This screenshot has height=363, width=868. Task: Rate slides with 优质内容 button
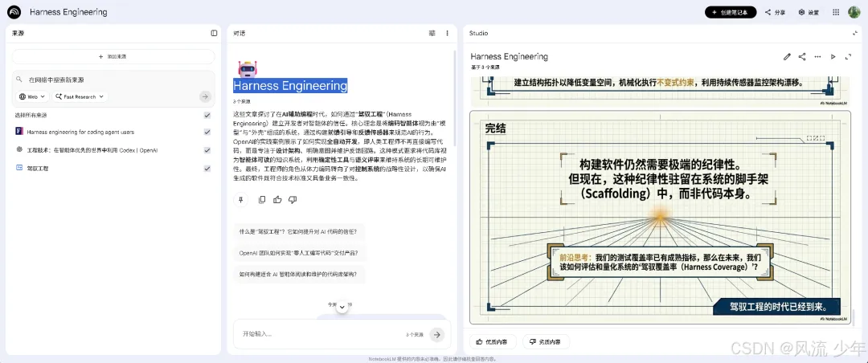492,341
